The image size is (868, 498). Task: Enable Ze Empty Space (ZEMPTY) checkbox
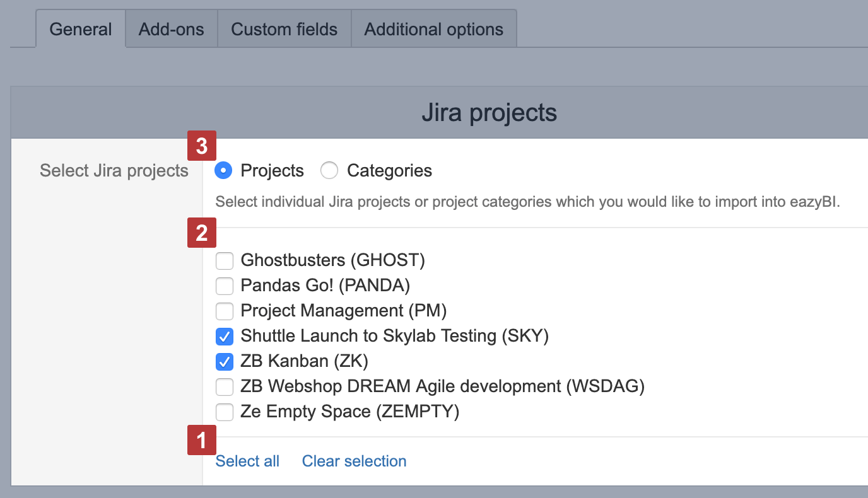(225, 412)
